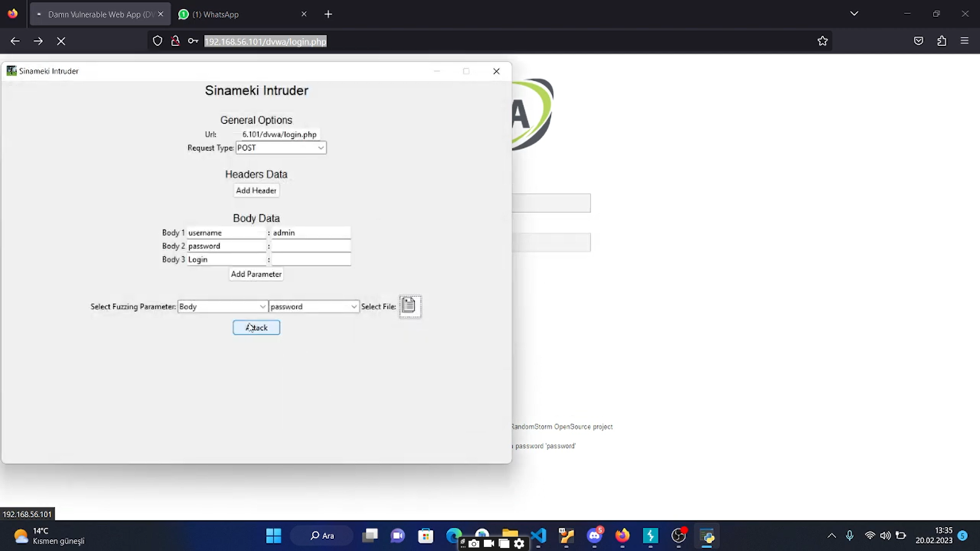
Task: Click the video recording icon in the overlay
Action: pos(488,543)
